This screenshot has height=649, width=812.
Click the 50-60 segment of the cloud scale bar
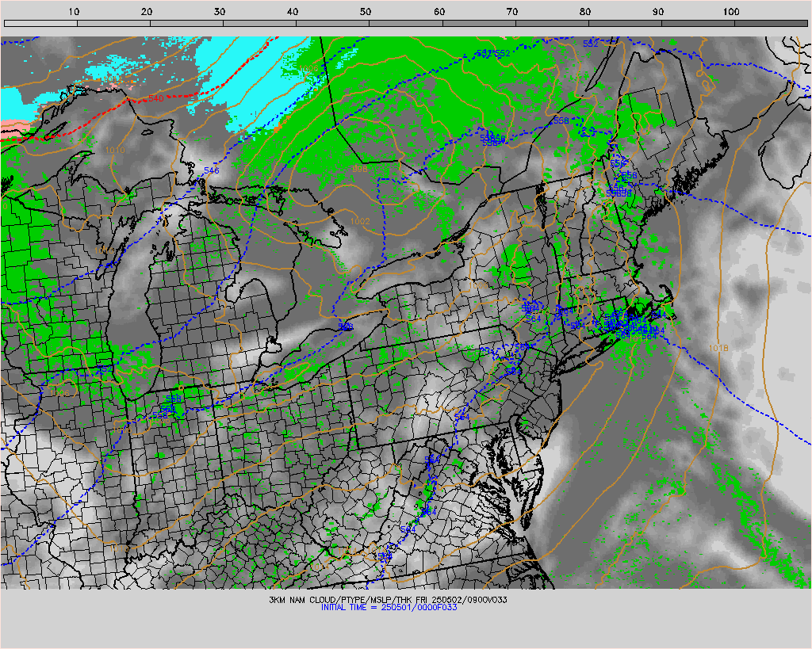(x=406, y=23)
